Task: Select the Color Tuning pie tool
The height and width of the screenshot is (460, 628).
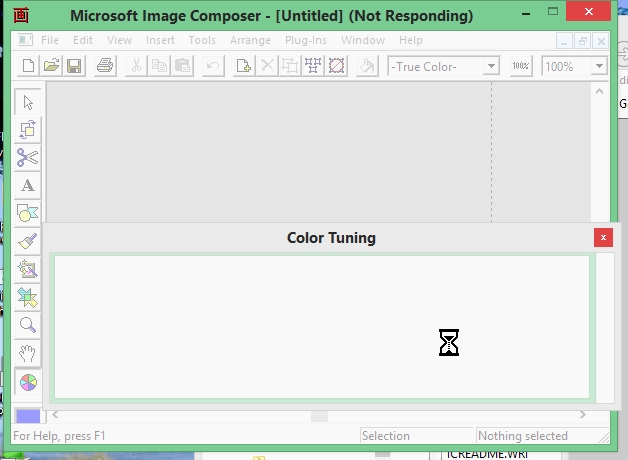Action: [28, 382]
